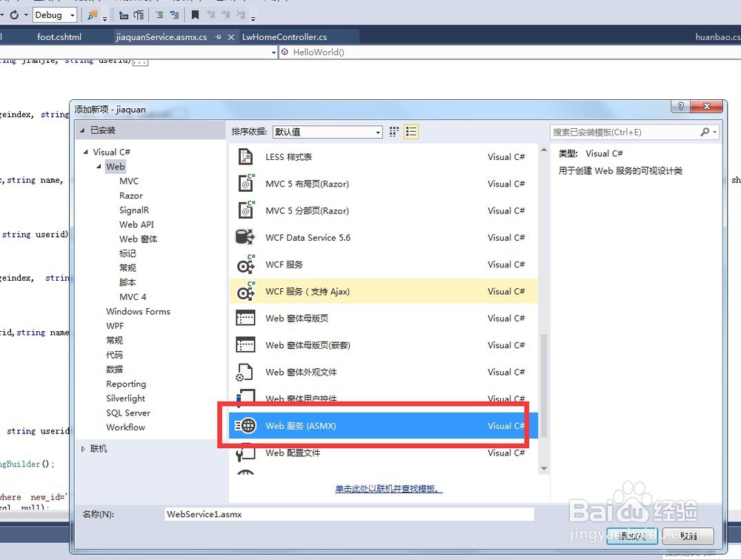Pin the jiaquanService.asmx.cs tab
The width and height of the screenshot is (741, 560).
(x=218, y=37)
